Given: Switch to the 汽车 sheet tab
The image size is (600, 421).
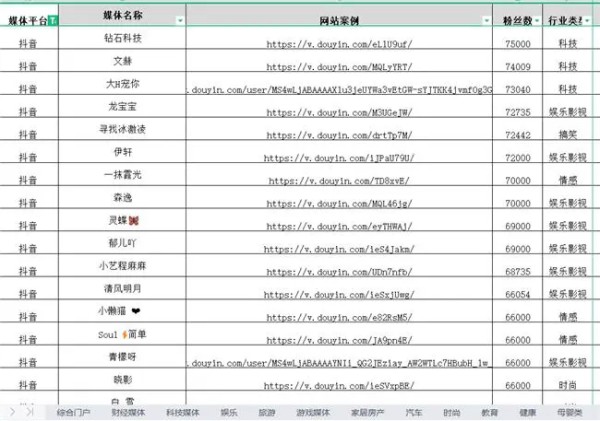Looking at the screenshot, I should (413, 413).
